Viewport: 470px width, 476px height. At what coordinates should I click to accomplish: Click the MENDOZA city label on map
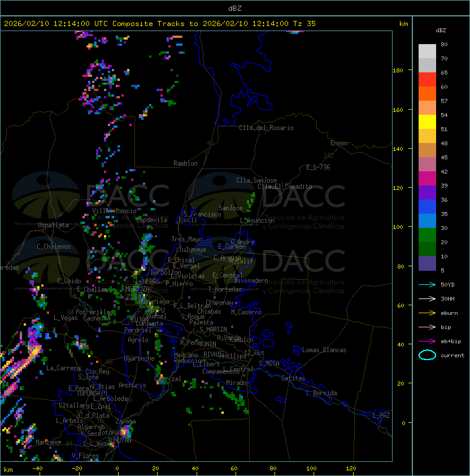137,289
